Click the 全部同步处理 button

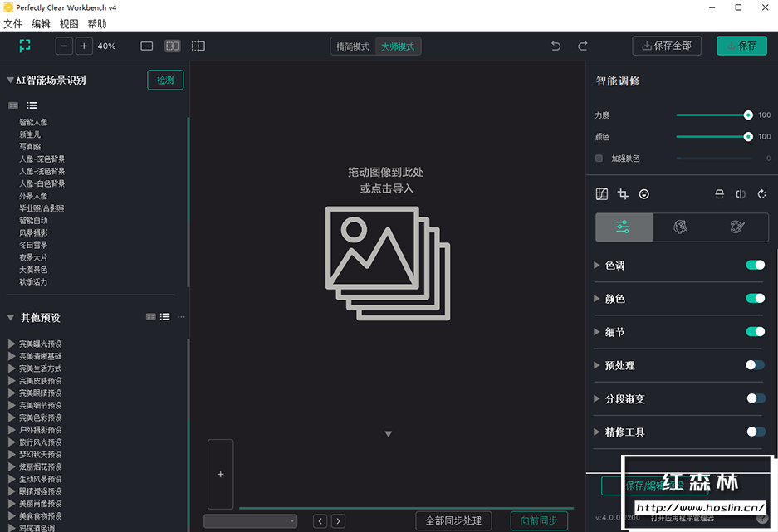tap(453, 520)
